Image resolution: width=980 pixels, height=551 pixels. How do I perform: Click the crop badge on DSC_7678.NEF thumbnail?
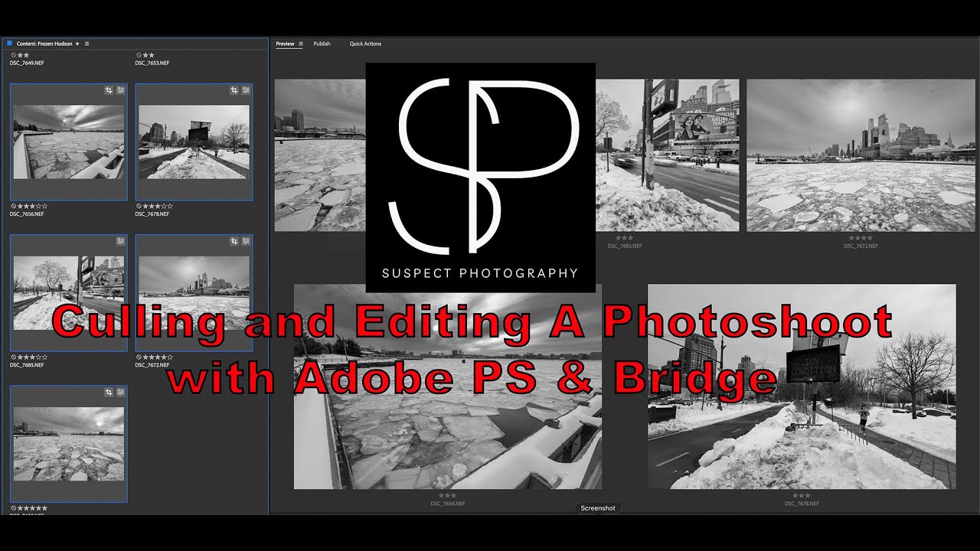point(234,90)
